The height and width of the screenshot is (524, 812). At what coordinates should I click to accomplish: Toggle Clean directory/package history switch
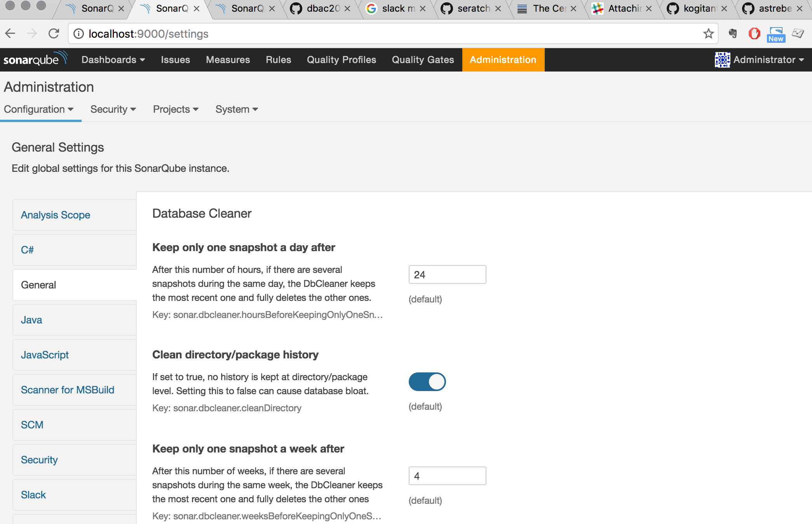click(427, 382)
